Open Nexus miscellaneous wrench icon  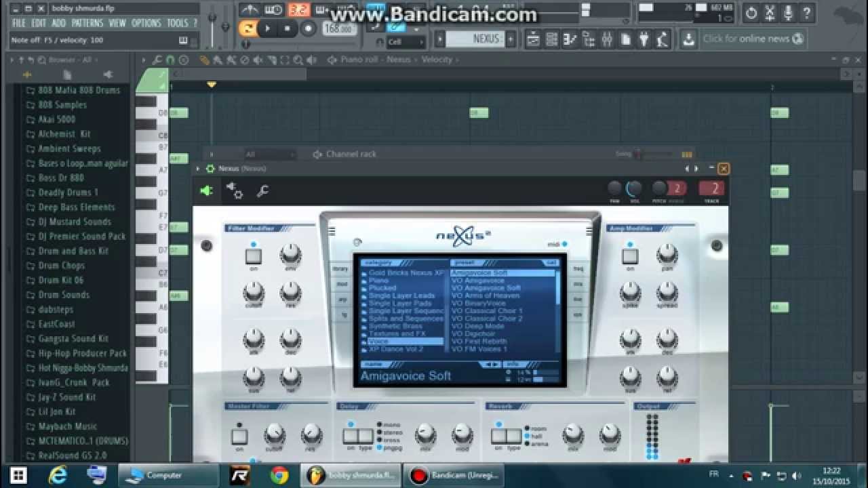point(262,191)
